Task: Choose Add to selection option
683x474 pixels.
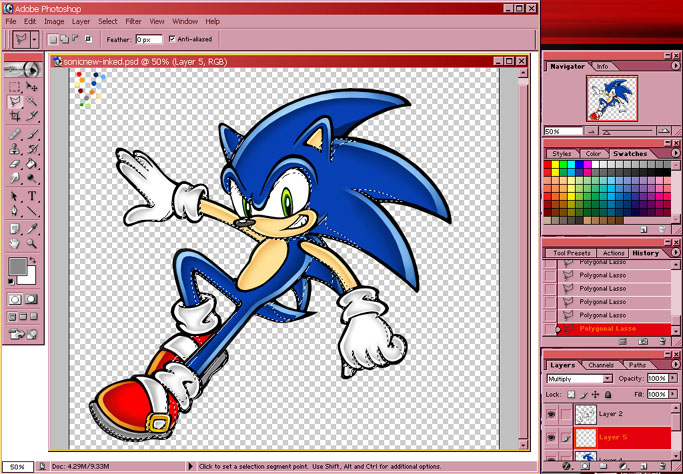Action: (x=64, y=39)
